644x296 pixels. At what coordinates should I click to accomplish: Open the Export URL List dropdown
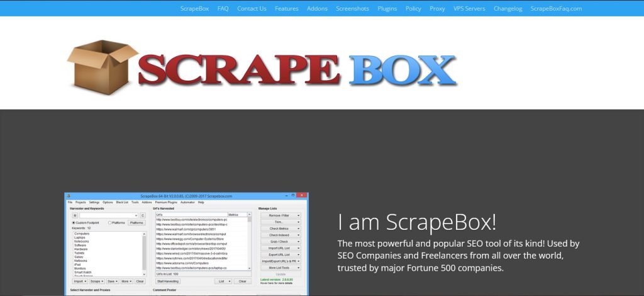281,254
